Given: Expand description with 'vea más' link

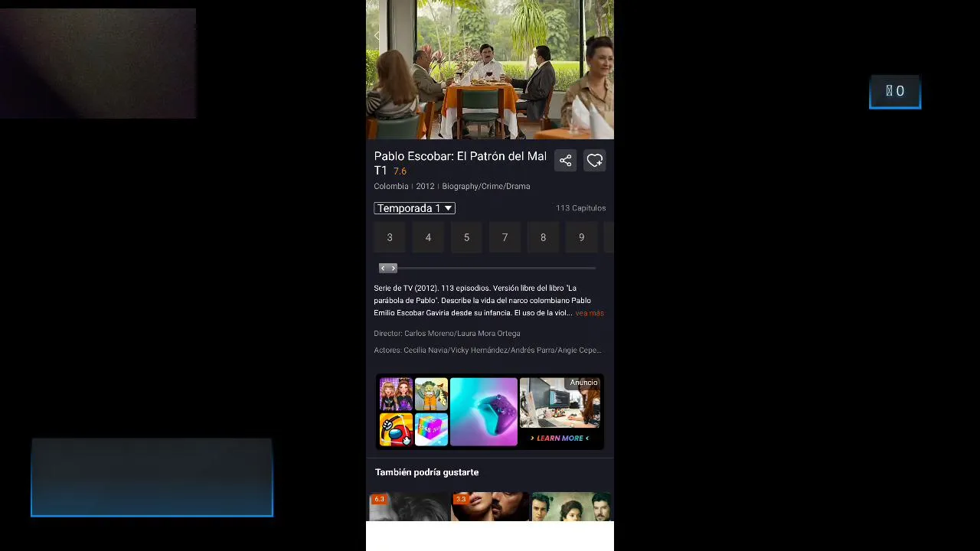Looking at the screenshot, I should coord(590,313).
